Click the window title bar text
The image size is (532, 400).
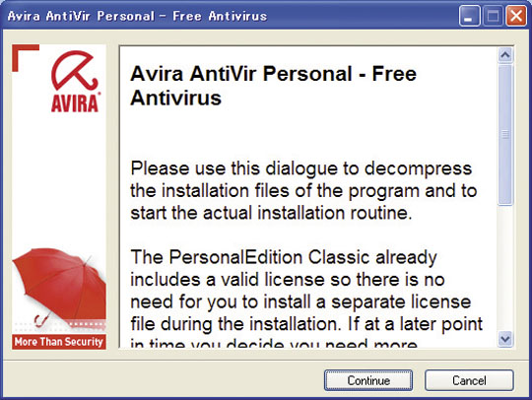tap(137, 16)
